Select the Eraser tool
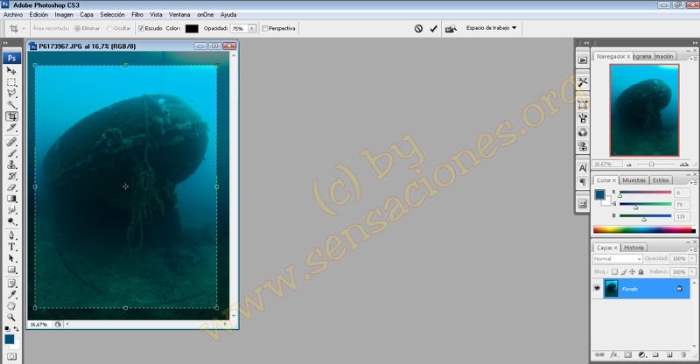700x364 pixels. (x=12, y=188)
